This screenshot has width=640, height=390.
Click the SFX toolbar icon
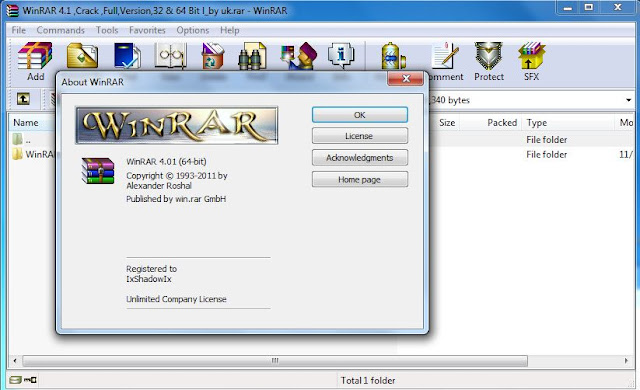531,55
